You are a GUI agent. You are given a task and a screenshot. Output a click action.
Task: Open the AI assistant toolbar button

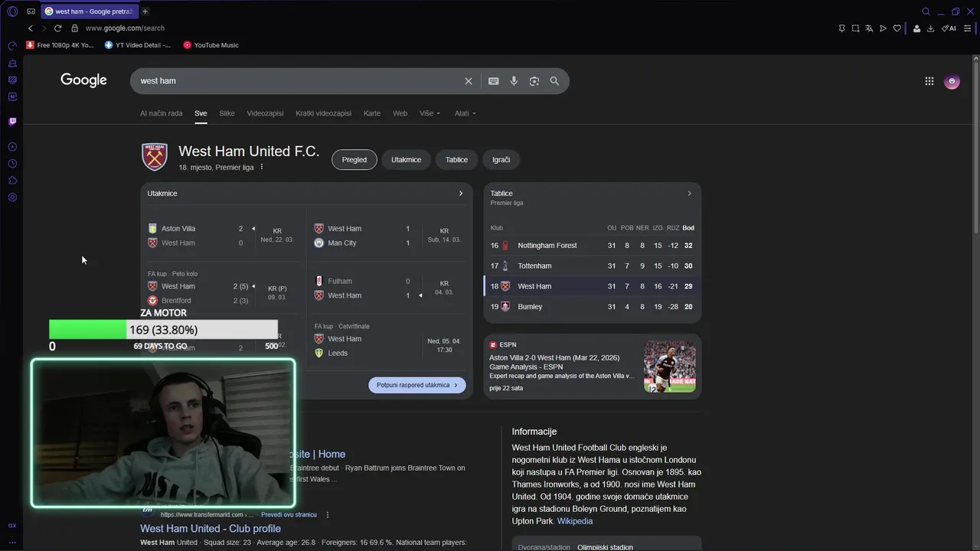click(949, 28)
